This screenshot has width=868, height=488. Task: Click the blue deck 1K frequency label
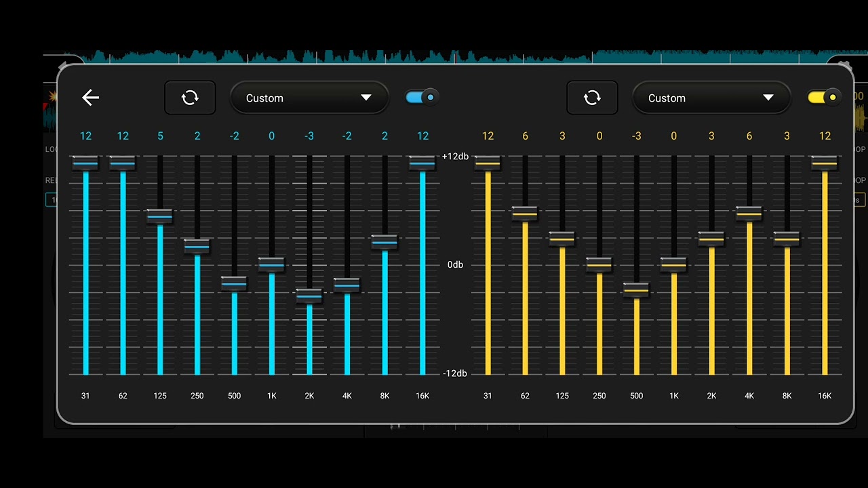click(x=272, y=396)
